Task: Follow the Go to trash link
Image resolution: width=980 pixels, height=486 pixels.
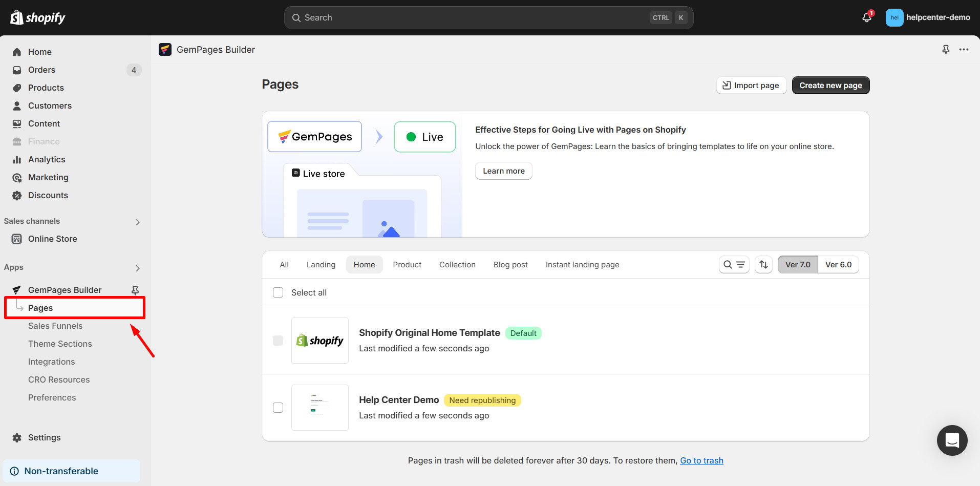Action: (701, 460)
